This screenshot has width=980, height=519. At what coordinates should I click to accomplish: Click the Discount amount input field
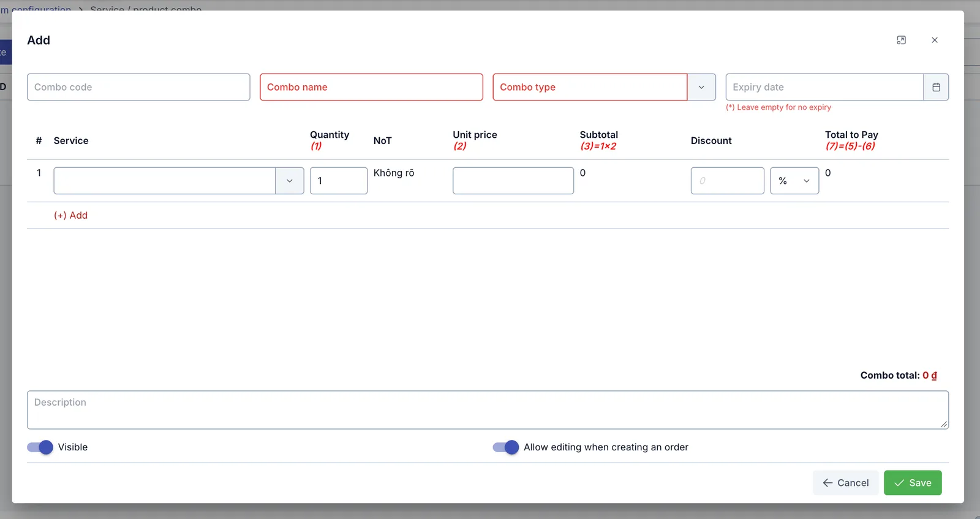[x=728, y=181]
